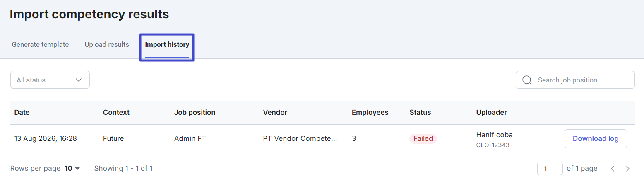The width and height of the screenshot is (644, 184).
Task: Click the Employees column header
Action: [370, 112]
